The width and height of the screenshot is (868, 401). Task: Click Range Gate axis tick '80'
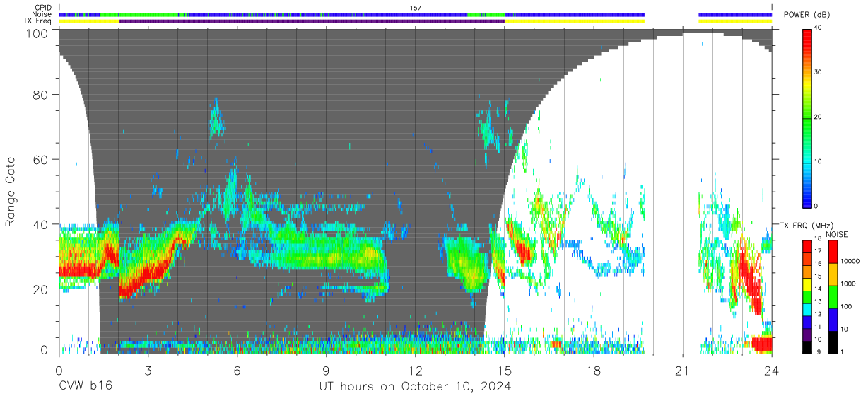tap(42, 95)
